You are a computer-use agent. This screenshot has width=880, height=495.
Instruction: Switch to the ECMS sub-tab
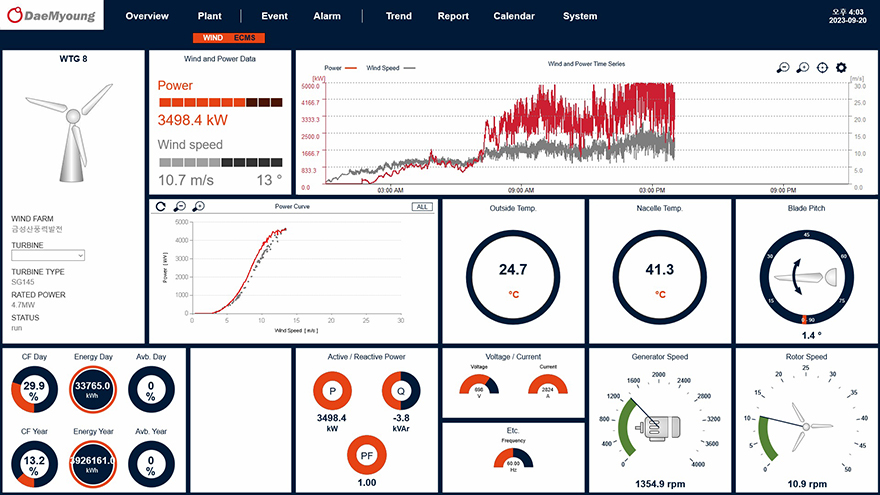pyautogui.click(x=245, y=38)
